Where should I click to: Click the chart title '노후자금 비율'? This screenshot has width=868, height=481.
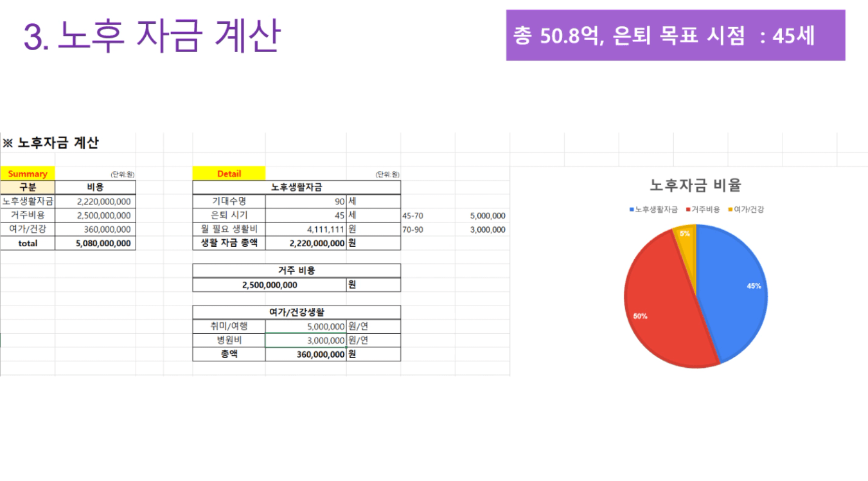pos(696,185)
